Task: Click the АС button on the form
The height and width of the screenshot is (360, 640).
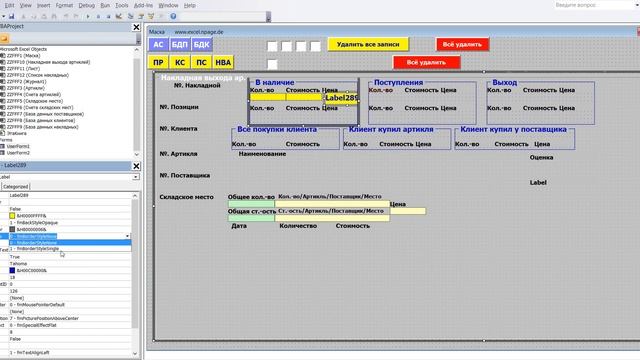Action: [158, 44]
